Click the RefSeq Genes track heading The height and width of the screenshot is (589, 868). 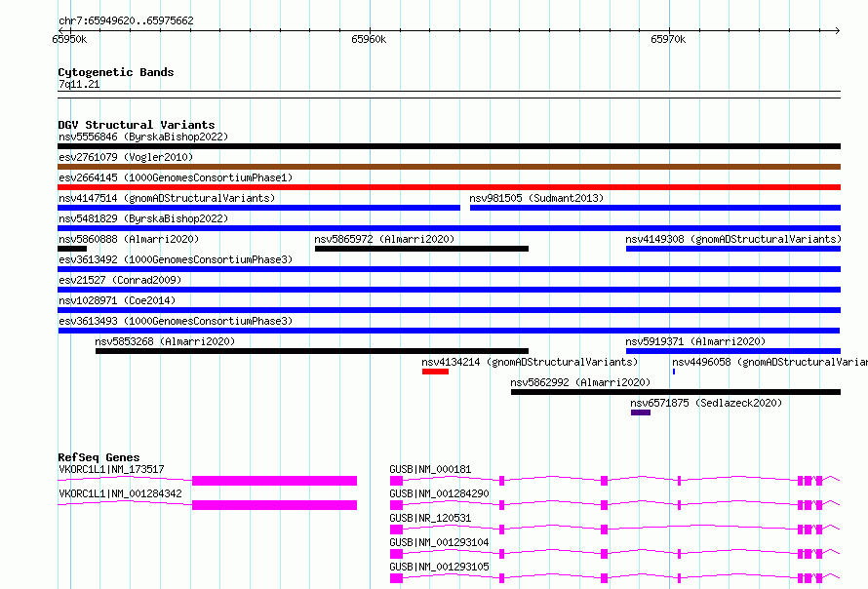pos(99,457)
